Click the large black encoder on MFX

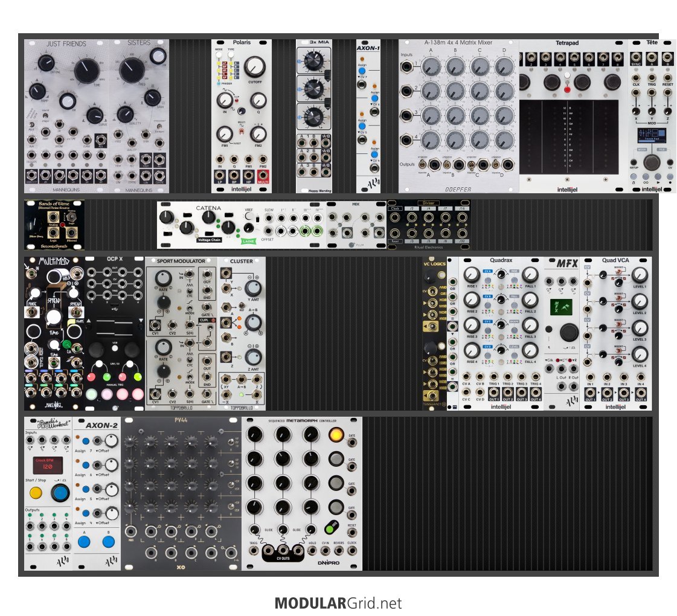pyautogui.click(x=569, y=333)
